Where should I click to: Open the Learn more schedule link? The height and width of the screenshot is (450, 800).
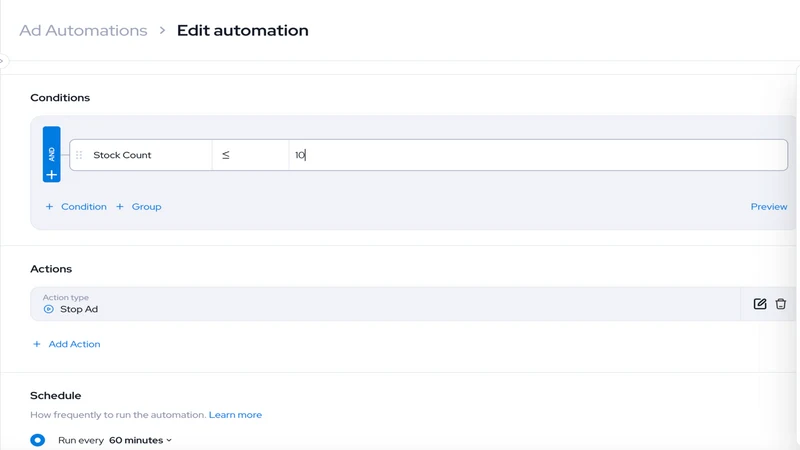coord(235,415)
